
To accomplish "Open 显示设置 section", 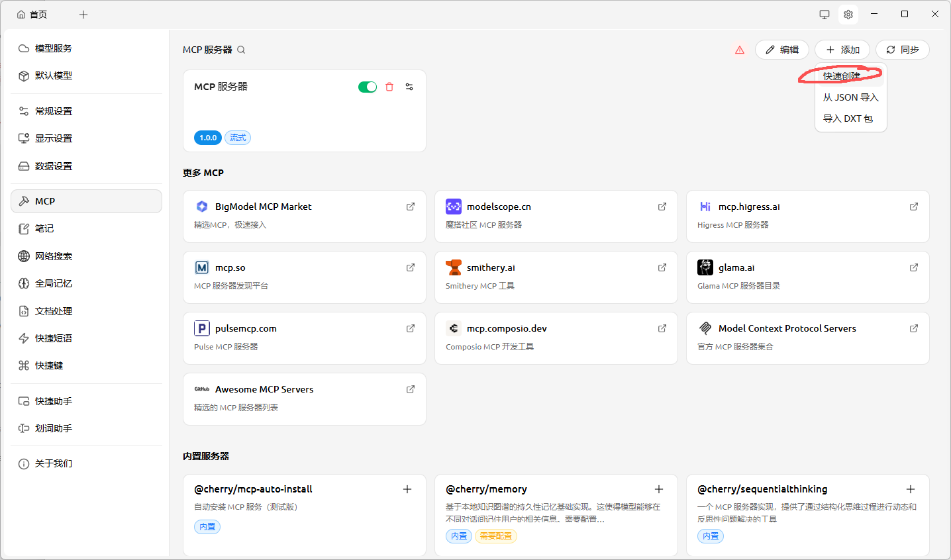I will coord(86,138).
